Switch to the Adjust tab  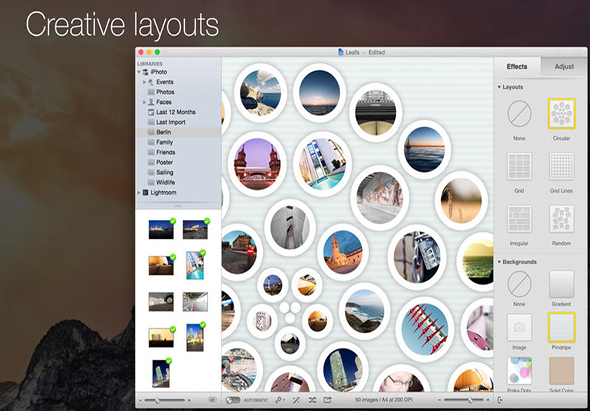[x=564, y=67]
